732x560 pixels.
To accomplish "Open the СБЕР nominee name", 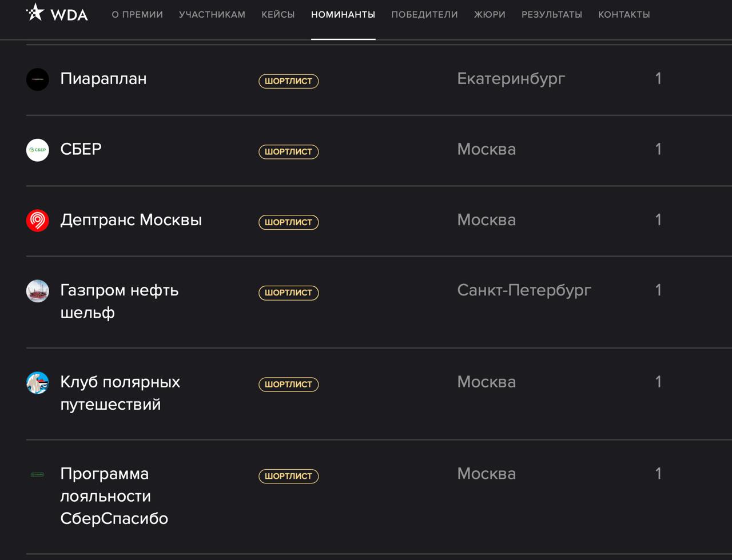I will pyautogui.click(x=81, y=149).
